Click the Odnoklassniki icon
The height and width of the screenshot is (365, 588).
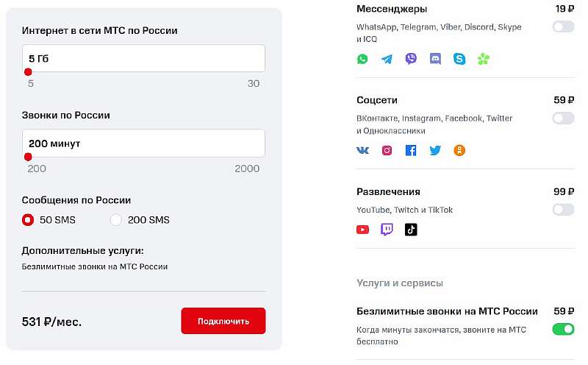[459, 150]
